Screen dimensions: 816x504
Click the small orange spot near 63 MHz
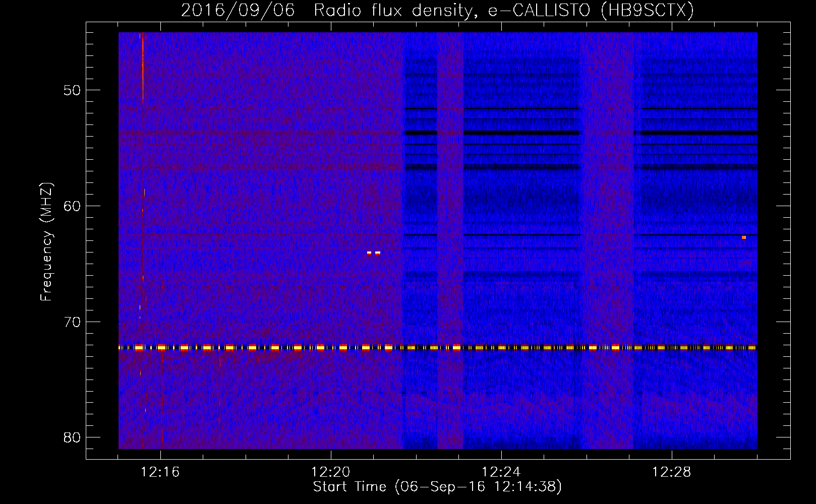744,237
